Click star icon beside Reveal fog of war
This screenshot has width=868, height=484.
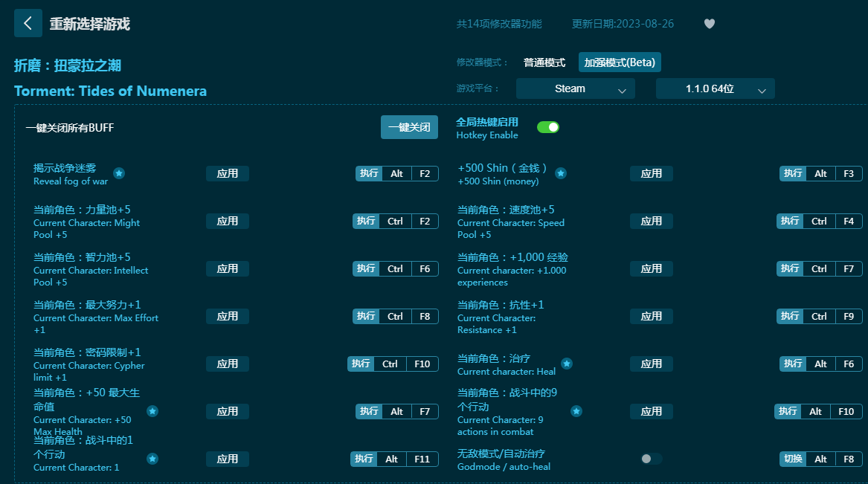coord(119,174)
